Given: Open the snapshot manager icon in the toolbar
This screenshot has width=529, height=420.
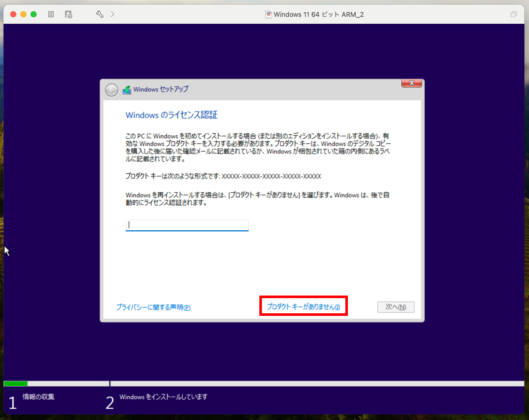Looking at the screenshot, I should tap(68, 14).
